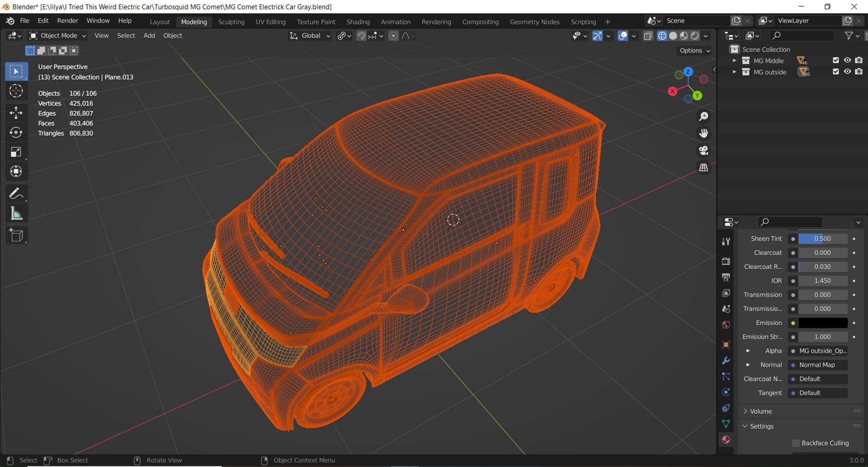Switch to the Sculpting workspace tab
This screenshot has width=868, height=467.
[231, 22]
